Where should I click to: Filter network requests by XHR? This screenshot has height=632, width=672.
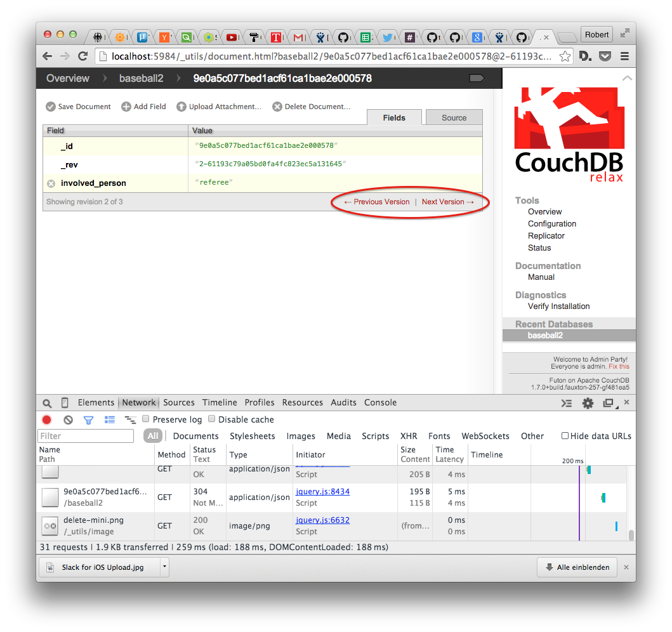(409, 436)
